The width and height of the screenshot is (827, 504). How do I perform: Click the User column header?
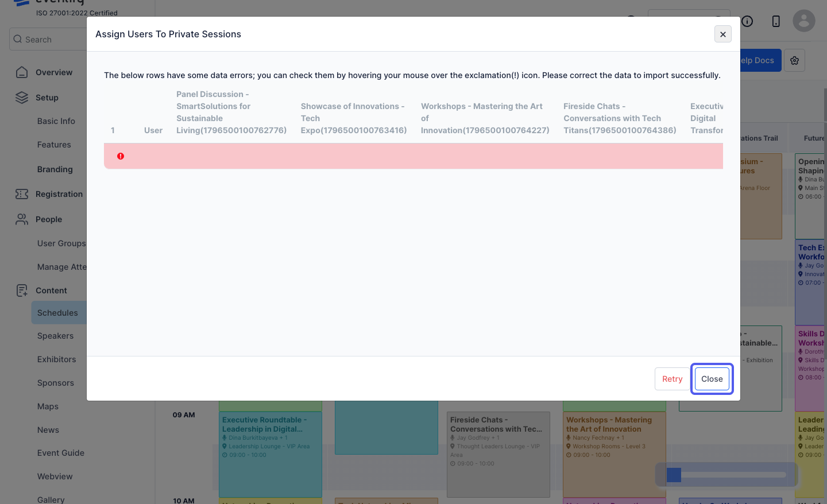pyautogui.click(x=153, y=130)
